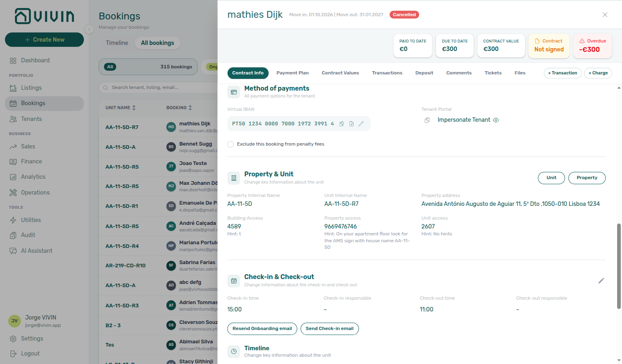
Task: Add a new Transaction
Action: point(562,73)
